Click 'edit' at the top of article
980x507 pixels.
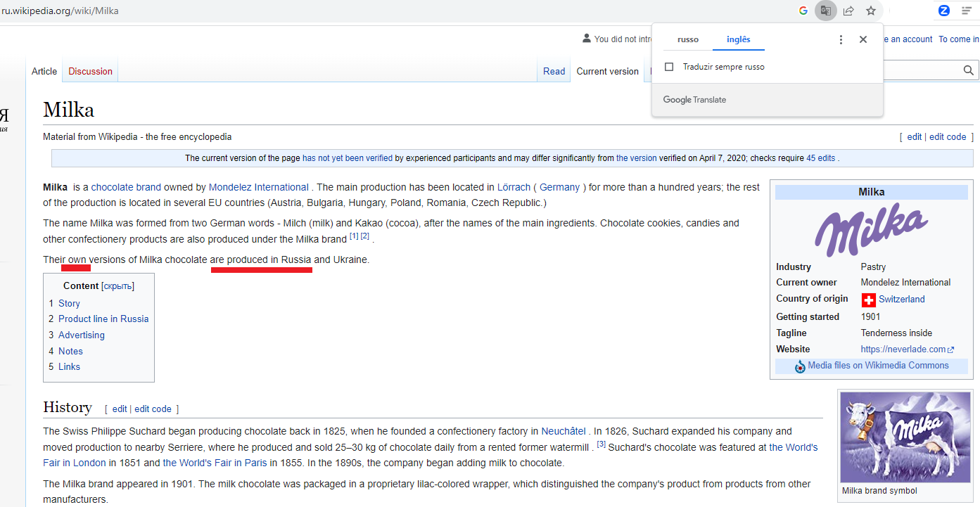pos(915,137)
